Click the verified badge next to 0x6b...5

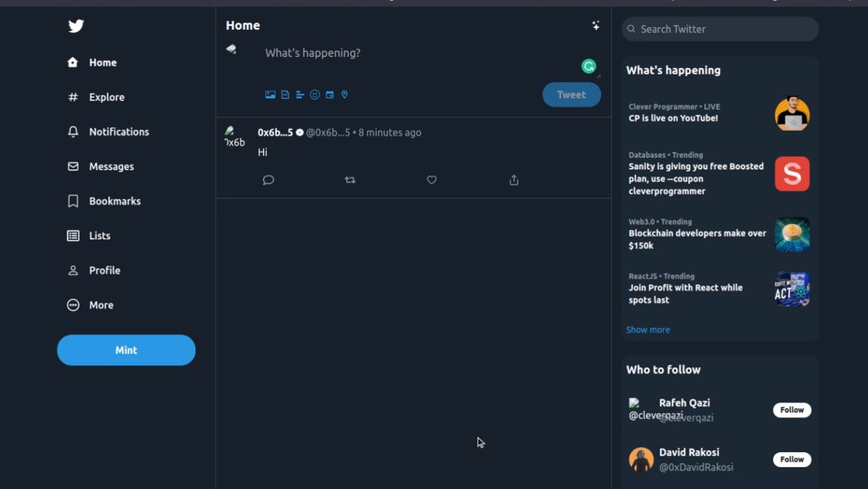300,133
